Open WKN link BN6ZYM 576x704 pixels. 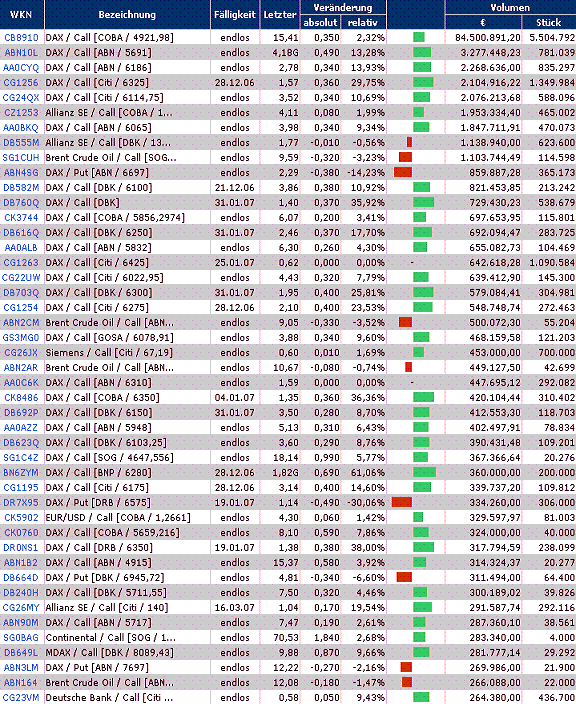(21, 472)
